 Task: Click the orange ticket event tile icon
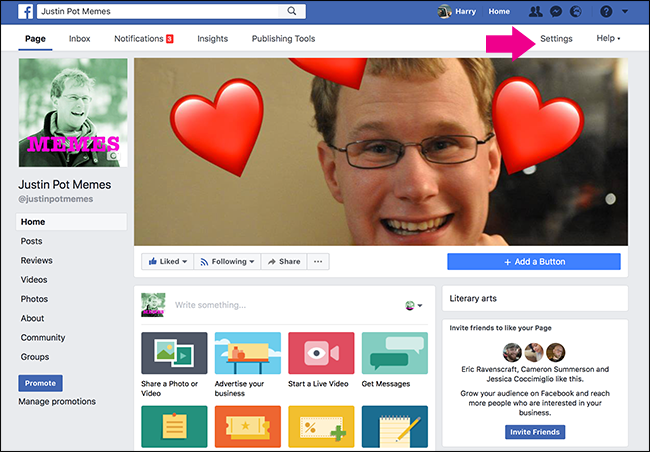click(x=248, y=427)
